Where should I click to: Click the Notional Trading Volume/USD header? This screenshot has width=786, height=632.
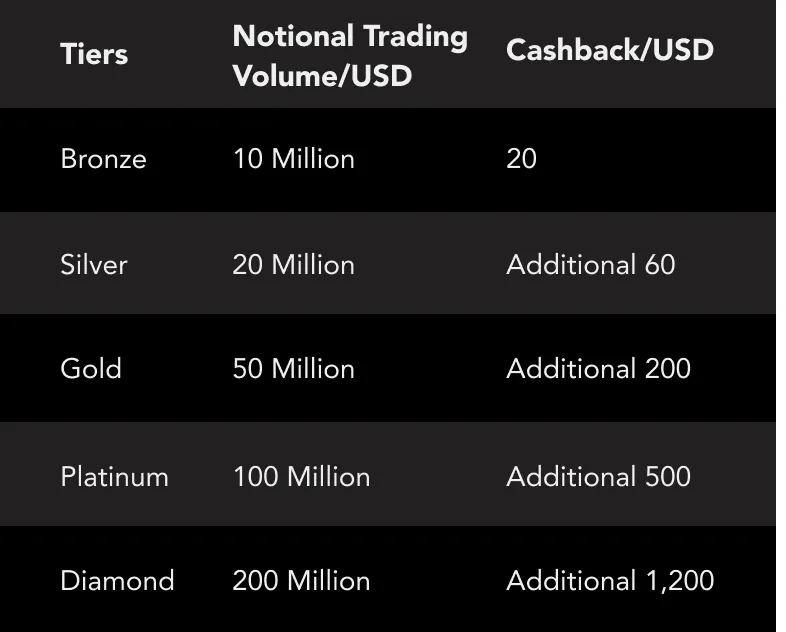pyautogui.click(x=350, y=56)
